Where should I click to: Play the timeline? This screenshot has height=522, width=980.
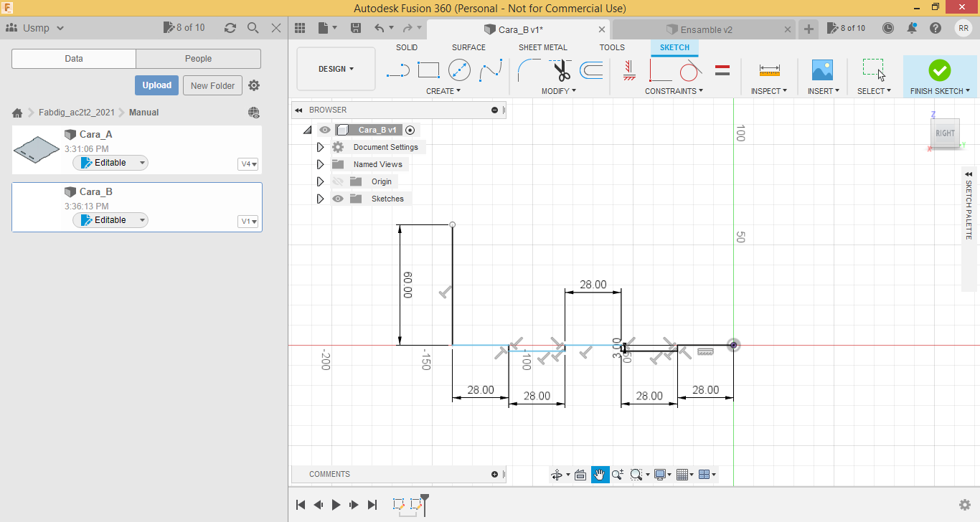pyautogui.click(x=336, y=505)
